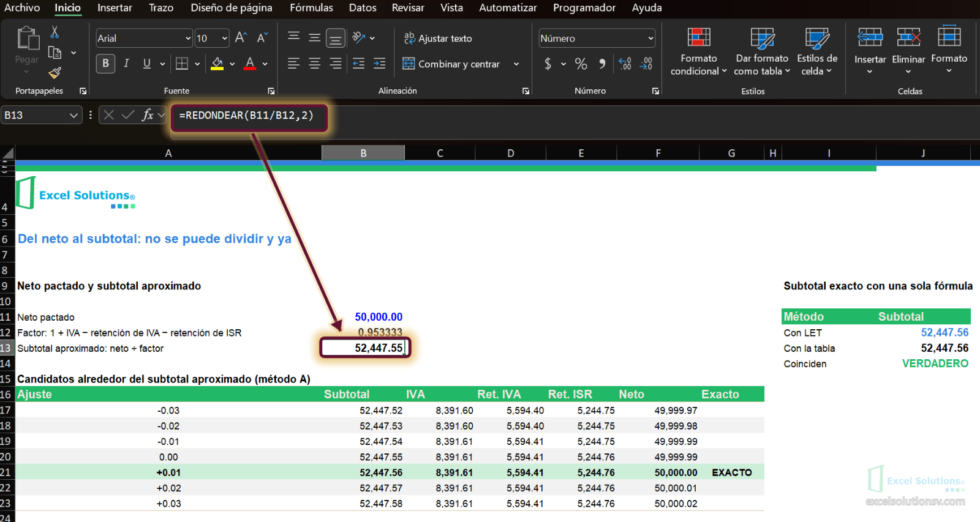Click into the formula bar text
This screenshot has width=980, height=522.
246,115
